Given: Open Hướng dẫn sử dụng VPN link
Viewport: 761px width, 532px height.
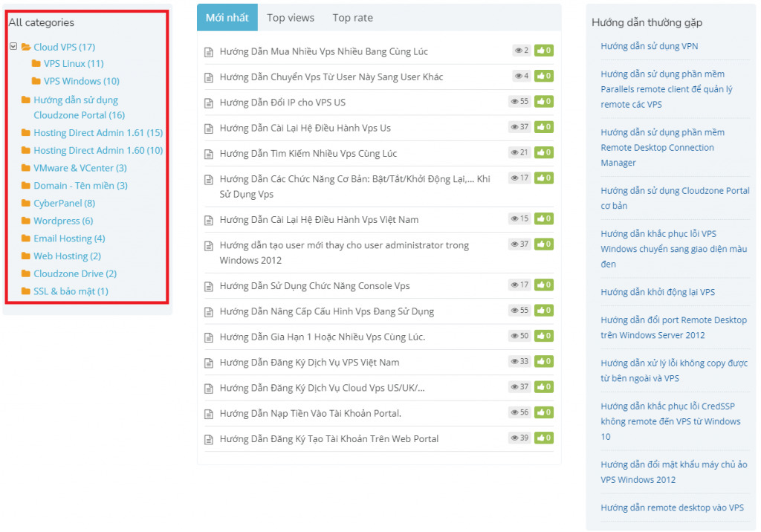Looking at the screenshot, I should pyautogui.click(x=649, y=46).
